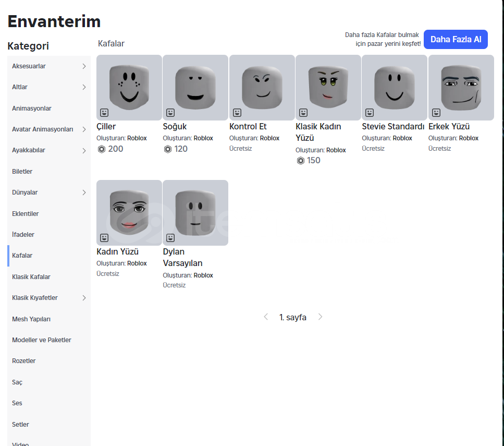This screenshot has height=446, width=504.
Task: Select the Rozetler category
Action: pos(49,361)
